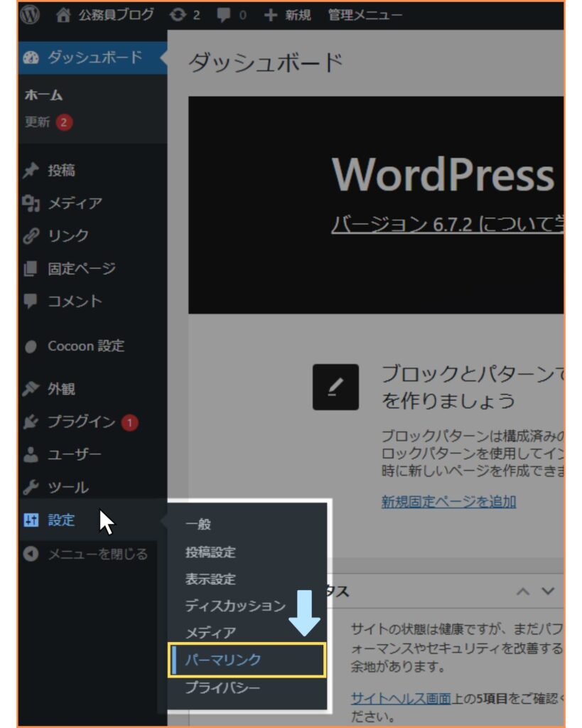Click the media icon beside メディア in sidebar
Viewport: 582px width, 728px height.
tap(31, 203)
